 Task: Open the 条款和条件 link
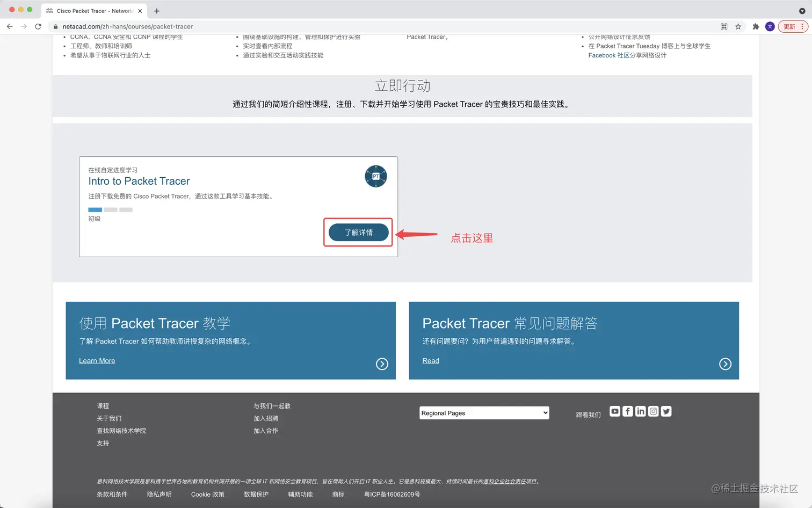point(112,495)
